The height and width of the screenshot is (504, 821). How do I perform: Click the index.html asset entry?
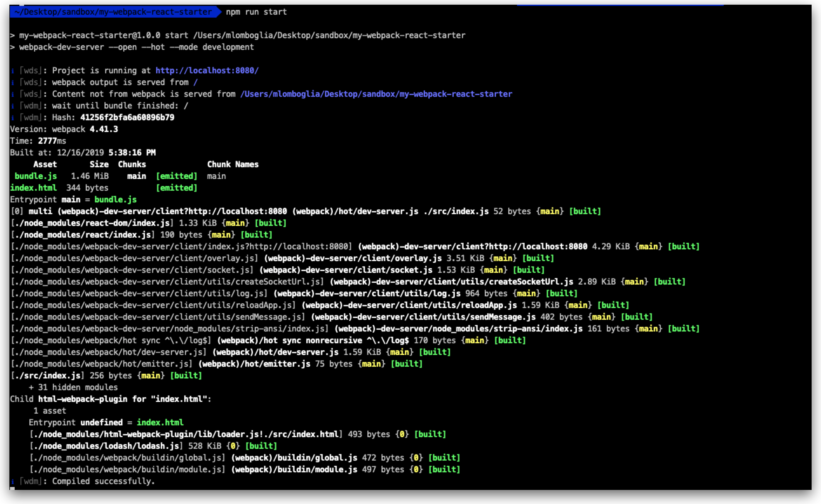(x=33, y=188)
